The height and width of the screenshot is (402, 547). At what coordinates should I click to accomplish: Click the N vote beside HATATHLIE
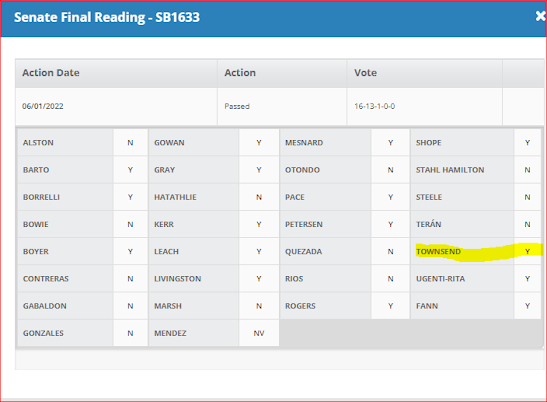[x=259, y=197]
